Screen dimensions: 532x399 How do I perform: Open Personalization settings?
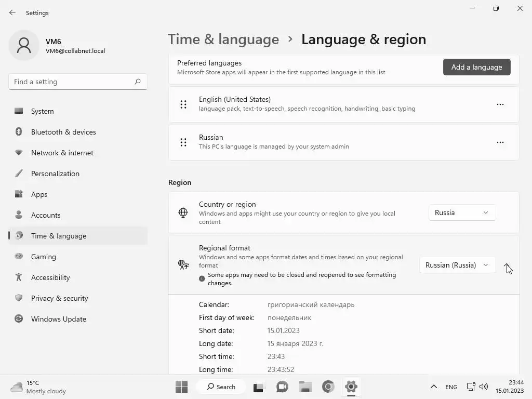pos(78,174)
